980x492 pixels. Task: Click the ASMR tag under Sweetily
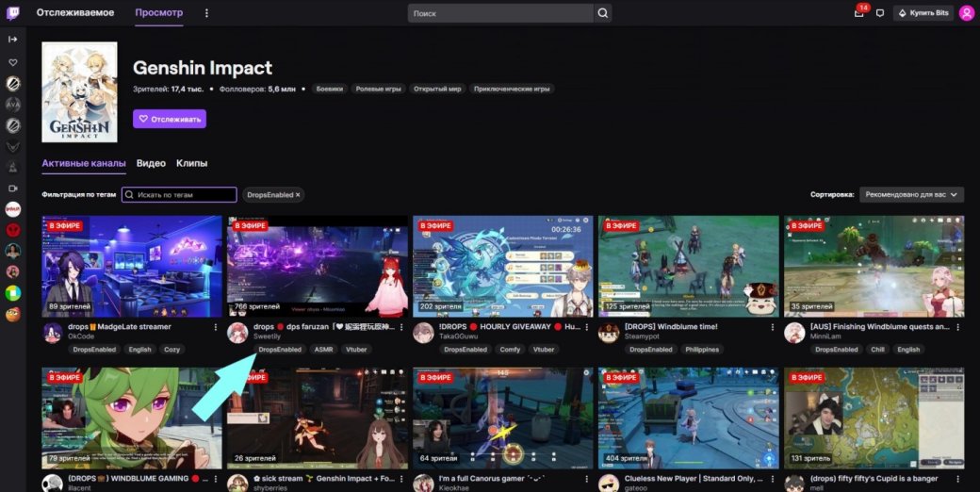pyautogui.click(x=324, y=350)
